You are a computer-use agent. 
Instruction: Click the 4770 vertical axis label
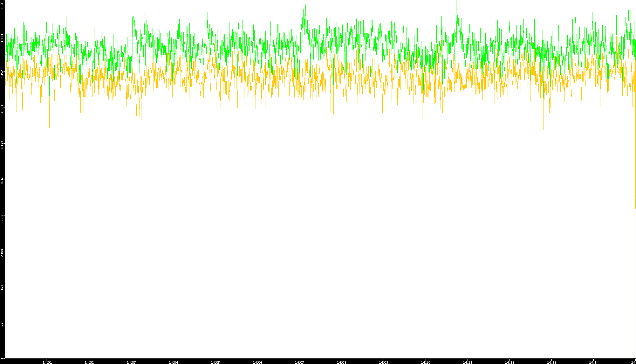(x=2, y=109)
